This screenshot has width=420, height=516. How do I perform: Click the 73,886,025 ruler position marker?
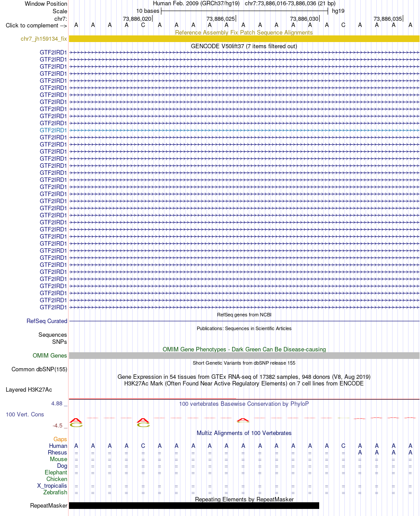[x=221, y=19]
